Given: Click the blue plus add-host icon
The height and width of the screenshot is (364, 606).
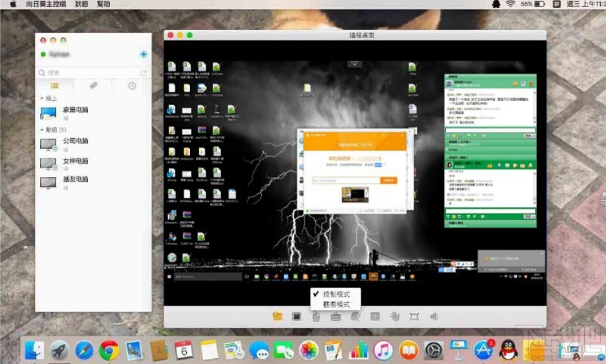Looking at the screenshot, I should pyautogui.click(x=144, y=54).
